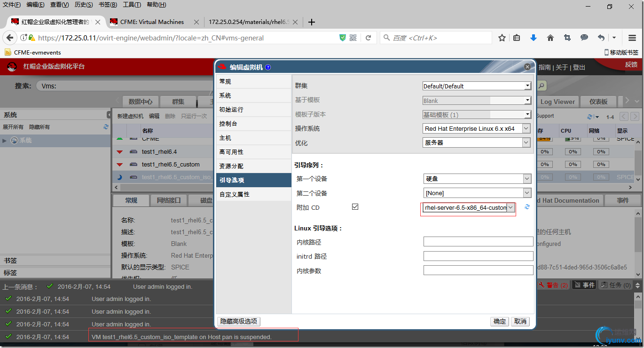Click 新建虚拟机 in the VM toolbar
The width and height of the screenshot is (644, 348).
point(130,116)
